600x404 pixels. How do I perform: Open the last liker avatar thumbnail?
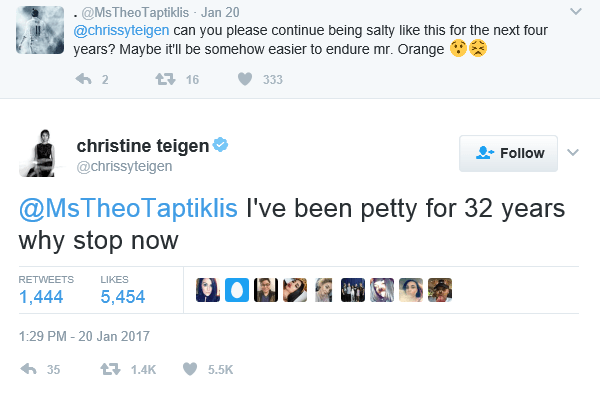pos(440,290)
